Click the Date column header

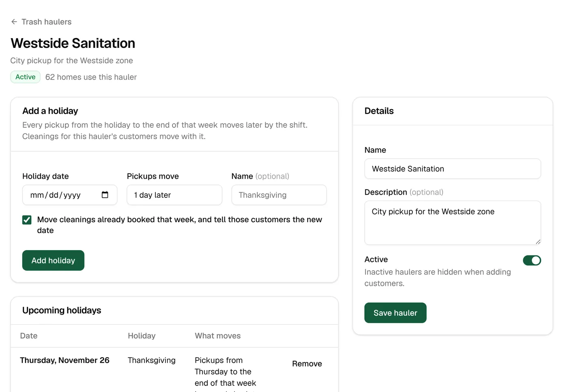click(x=29, y=336)
